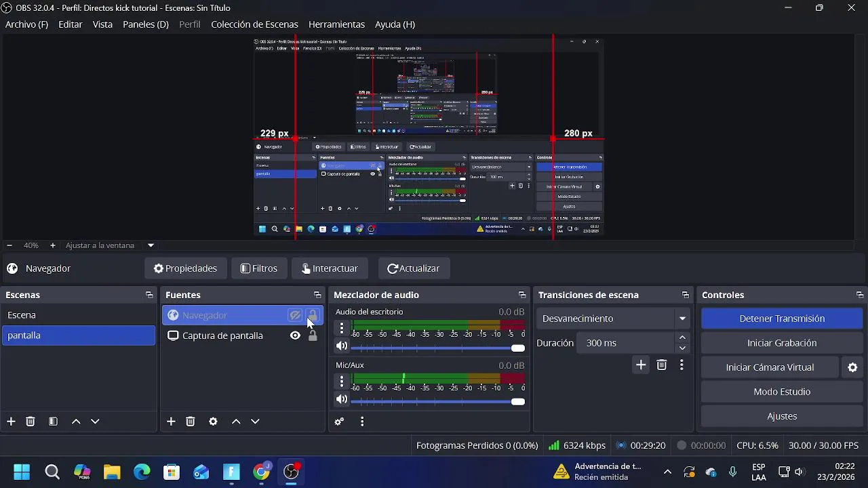Open Ajustes settings button
868x488 pixels.
(x=782, y=416)
